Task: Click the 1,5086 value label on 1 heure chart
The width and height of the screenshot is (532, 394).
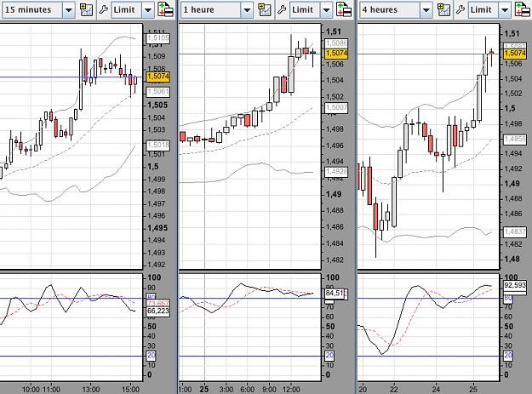Action: coord(336,43)
